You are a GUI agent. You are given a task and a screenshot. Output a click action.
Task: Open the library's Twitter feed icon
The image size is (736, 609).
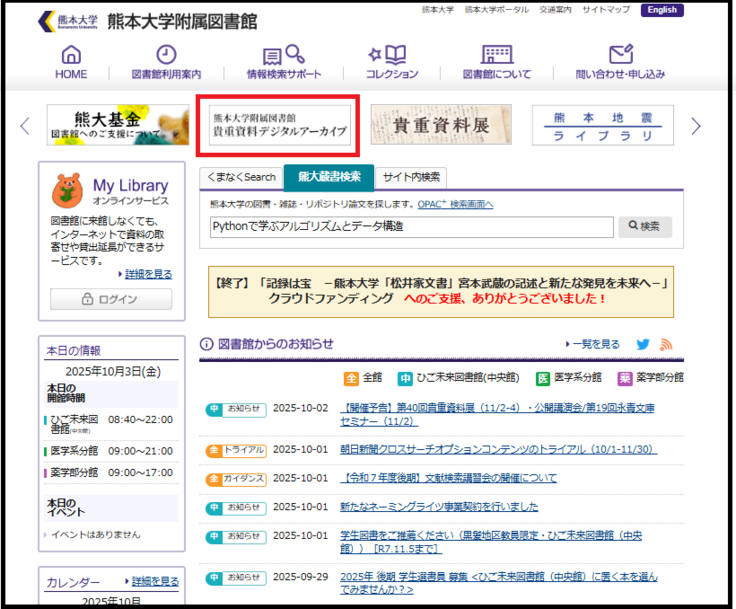[643, 344]
